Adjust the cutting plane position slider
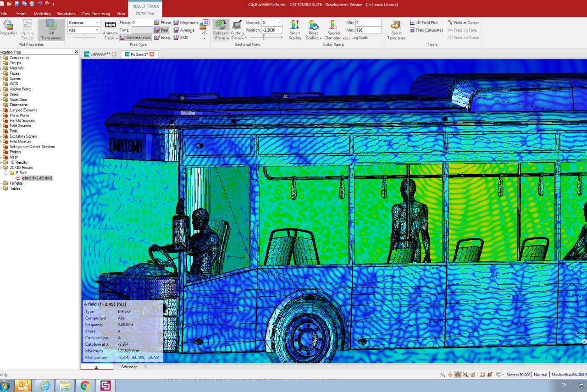 264,38
